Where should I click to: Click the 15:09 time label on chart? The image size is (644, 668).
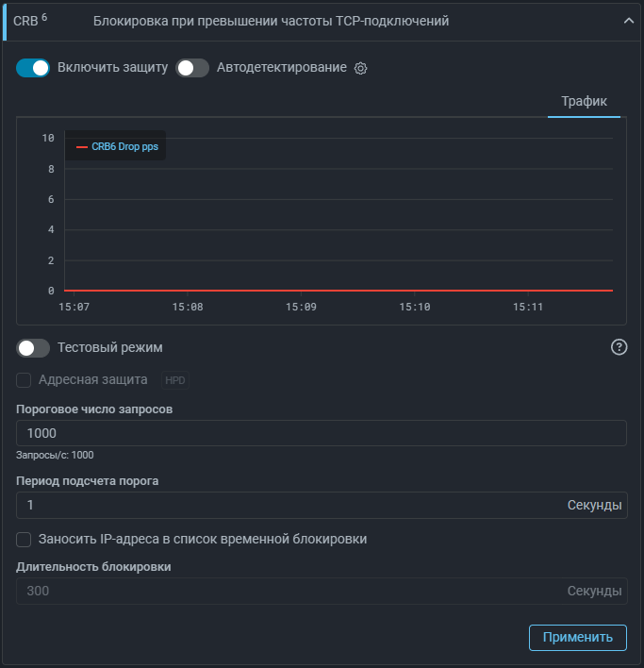pos(301,308)
